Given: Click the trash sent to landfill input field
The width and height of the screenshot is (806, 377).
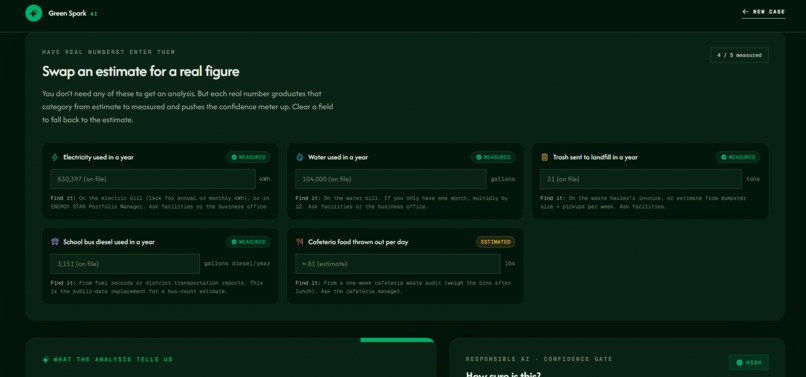Looking at the screenshot, I should point(640,179).
